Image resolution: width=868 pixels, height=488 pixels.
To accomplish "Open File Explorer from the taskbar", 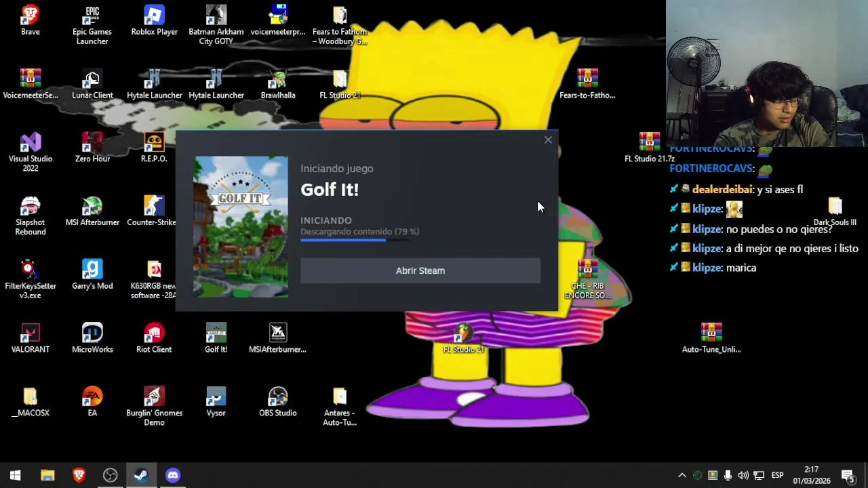I will (x=47, y=475).
